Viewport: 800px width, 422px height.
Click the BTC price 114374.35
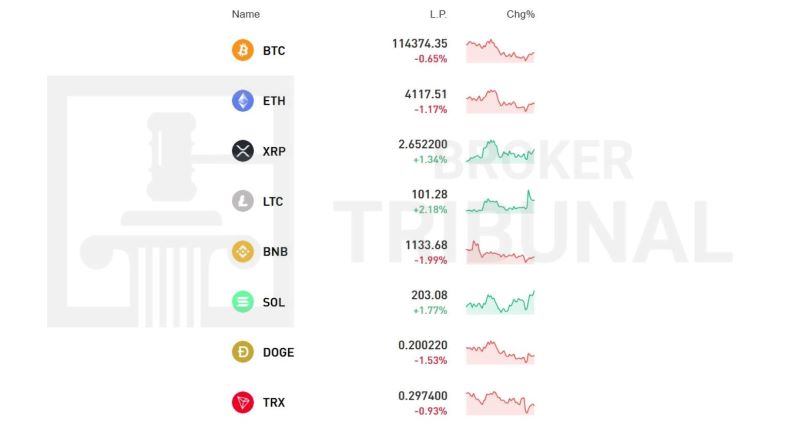420,44
